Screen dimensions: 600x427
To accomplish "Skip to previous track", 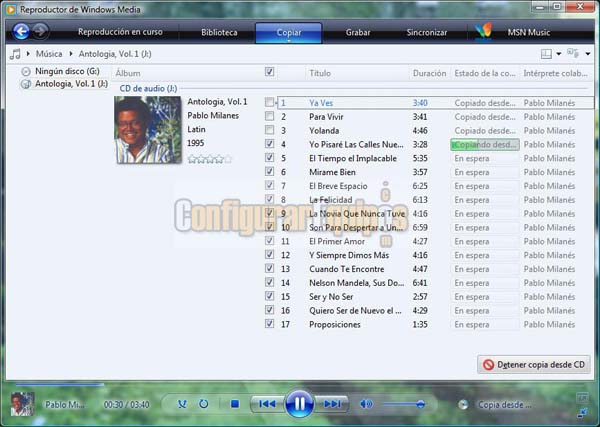I will [x=267, y=404].
